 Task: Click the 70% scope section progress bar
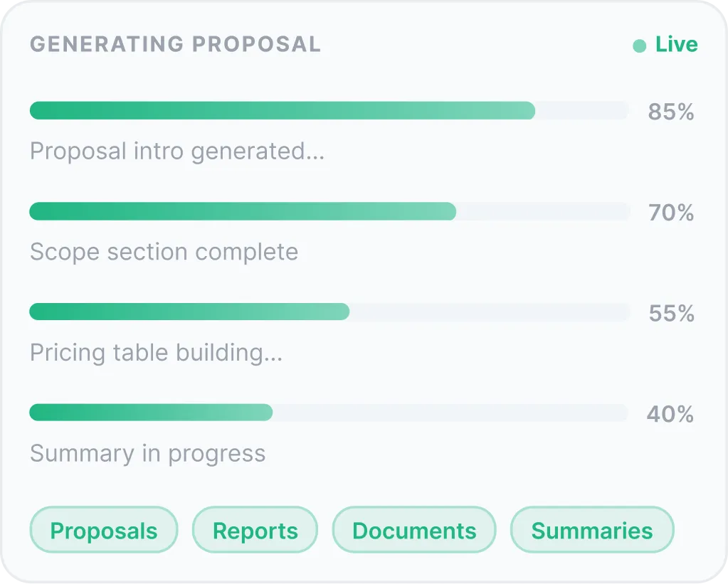pos(329,211)
